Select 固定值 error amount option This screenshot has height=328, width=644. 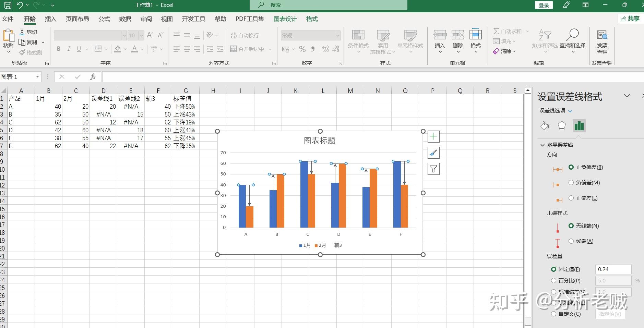point(565,269)
